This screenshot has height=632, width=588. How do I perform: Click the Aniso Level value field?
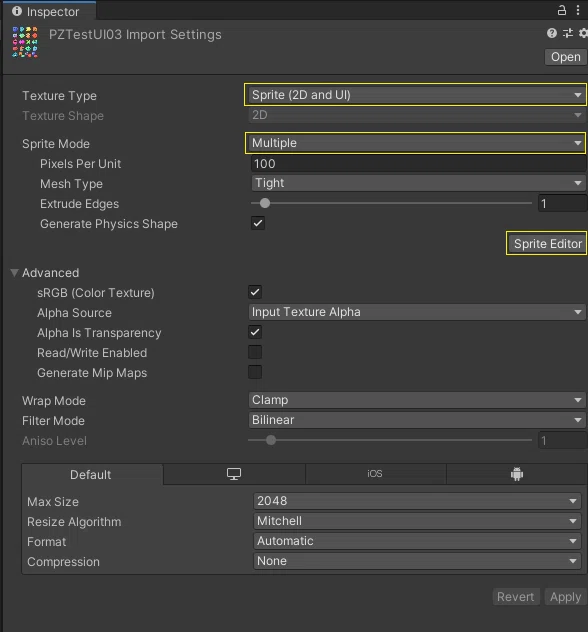point(563,440)
